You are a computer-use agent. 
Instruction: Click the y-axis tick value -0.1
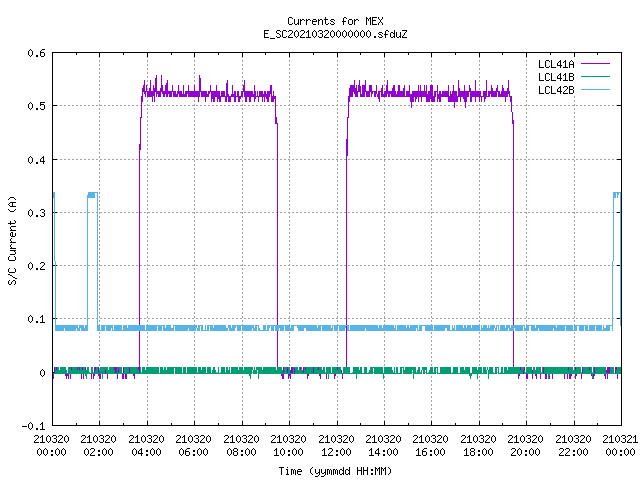click(33, 426)
